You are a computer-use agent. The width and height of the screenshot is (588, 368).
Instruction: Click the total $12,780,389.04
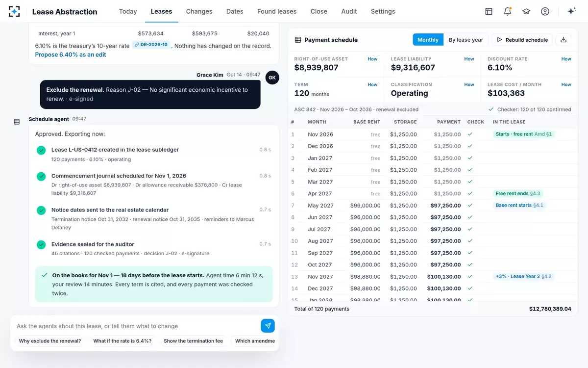550,309
